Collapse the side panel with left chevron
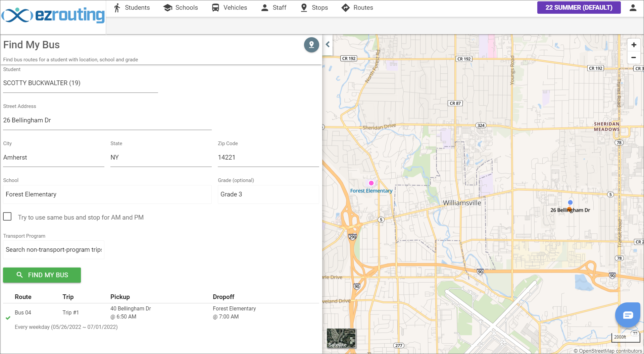The width and height of the screenshot is (644, 354). [x=328, y=44]
